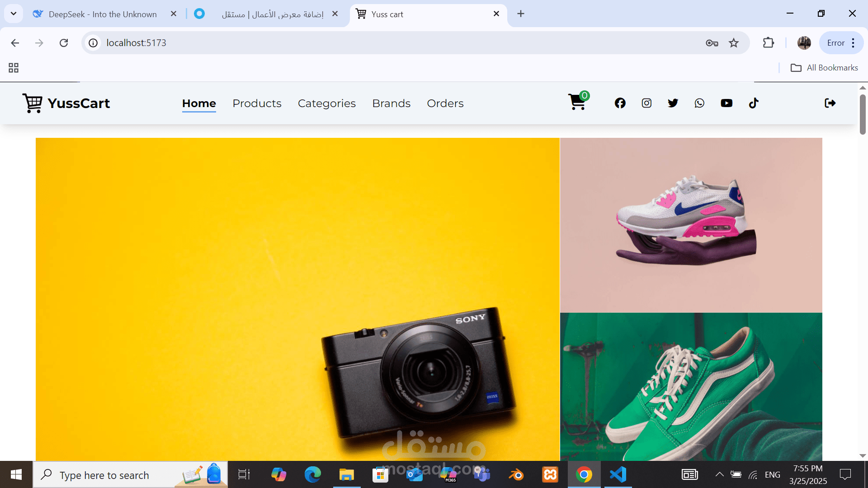Screen dimensions: 868x488
Task: Switch to the Yuss cart tab
Action: (x=425, y=14)
